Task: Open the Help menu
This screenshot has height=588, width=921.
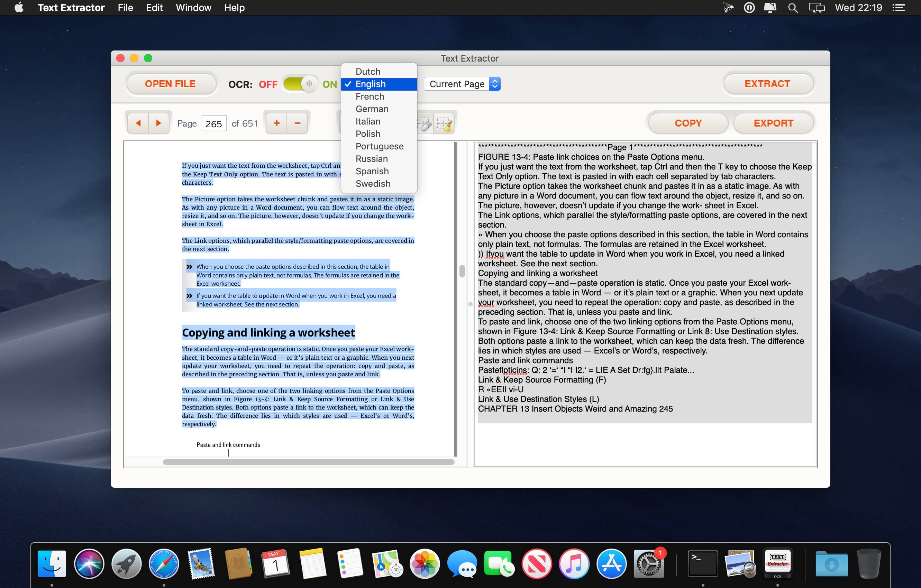Action: [x=234, y=8]
